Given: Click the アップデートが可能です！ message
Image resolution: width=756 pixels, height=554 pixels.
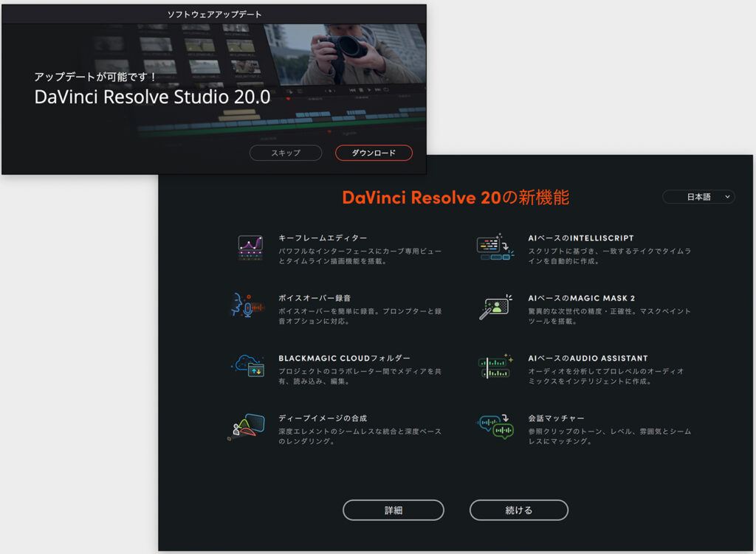Looking at the screenshot, I should [x=96, y=77].
